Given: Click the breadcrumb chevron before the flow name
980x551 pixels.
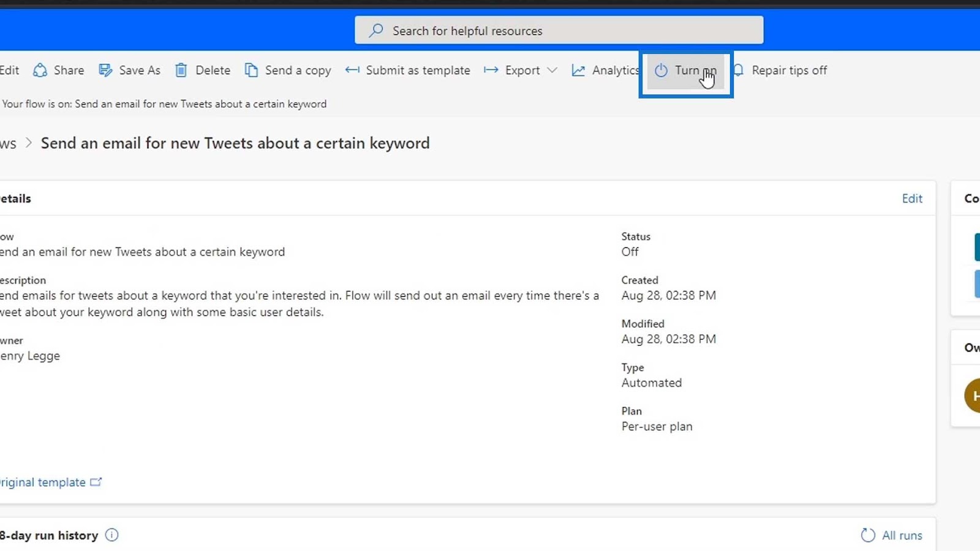Looking at the screenshot, I should pos(28,143).
